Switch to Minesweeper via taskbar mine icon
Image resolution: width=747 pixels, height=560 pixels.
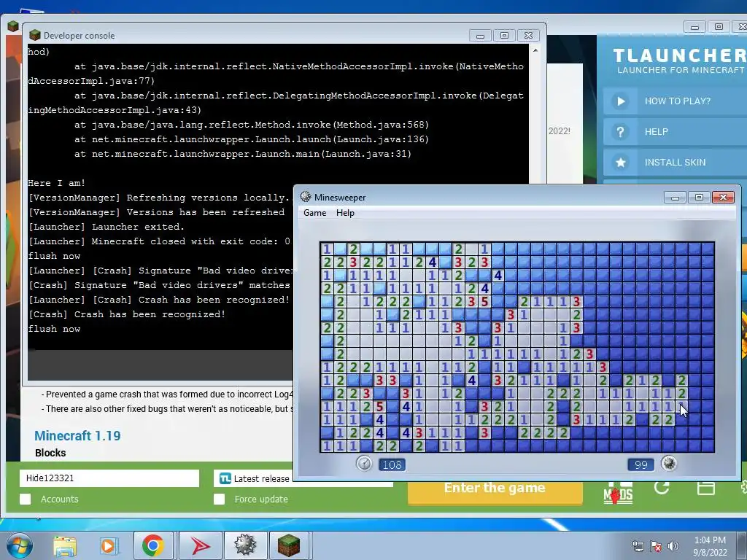(x=245, y=545)
